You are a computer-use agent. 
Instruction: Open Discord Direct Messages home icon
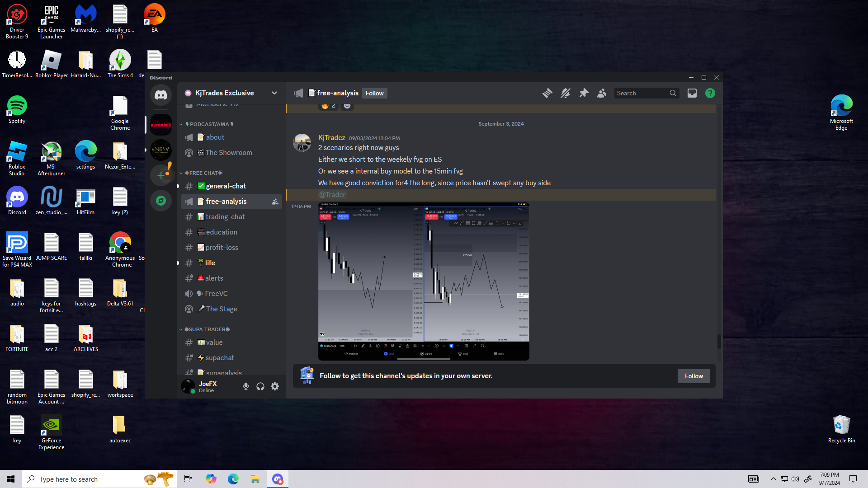coord(161,95)
